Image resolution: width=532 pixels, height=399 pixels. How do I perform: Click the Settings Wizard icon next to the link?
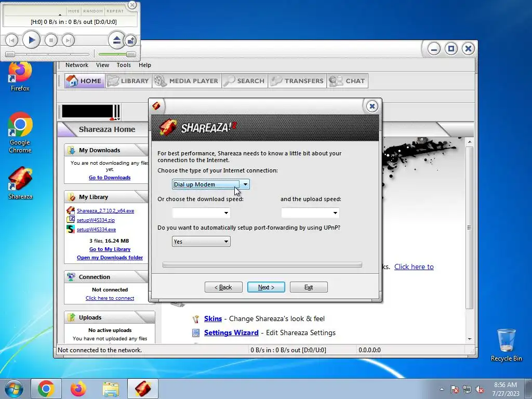pyautogui.click(x=196, y=333)
